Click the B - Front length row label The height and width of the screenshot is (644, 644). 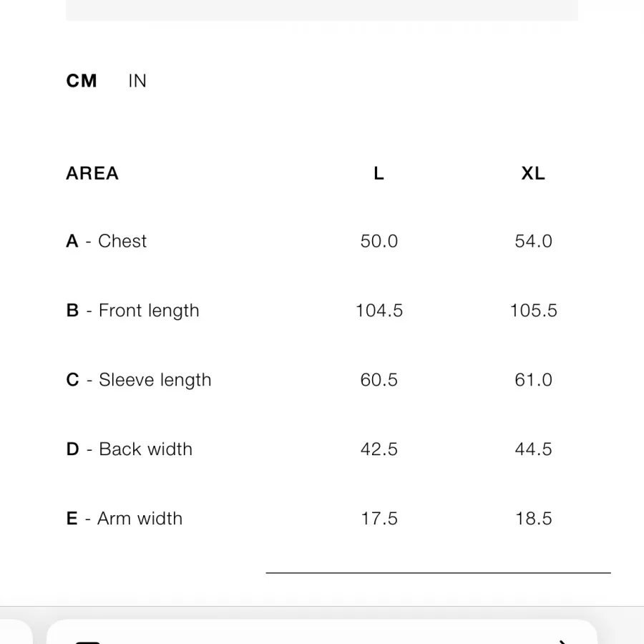coord(133,311)
